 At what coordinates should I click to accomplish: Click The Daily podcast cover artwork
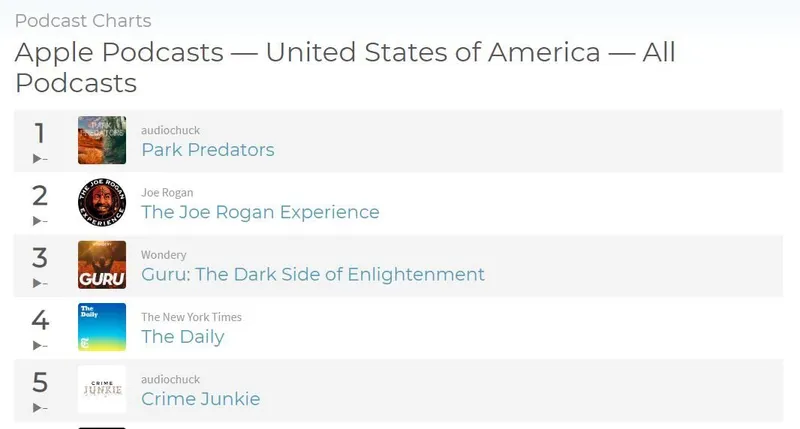(x=102, y=327)
